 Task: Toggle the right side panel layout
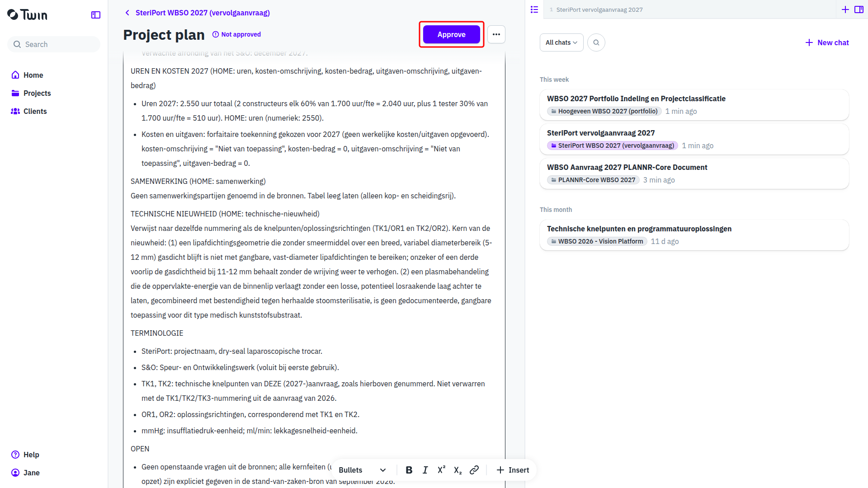pyautogui.click(x=859, y=9)
